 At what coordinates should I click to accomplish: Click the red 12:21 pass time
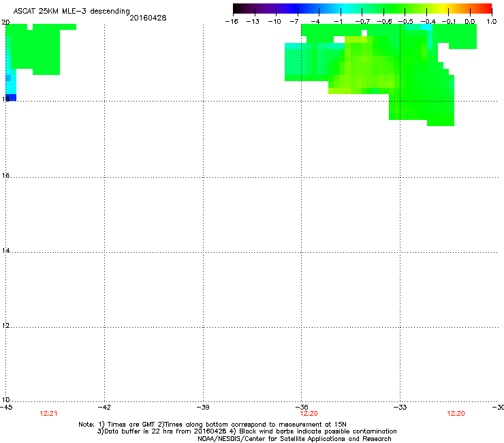[x=48, y=414]
